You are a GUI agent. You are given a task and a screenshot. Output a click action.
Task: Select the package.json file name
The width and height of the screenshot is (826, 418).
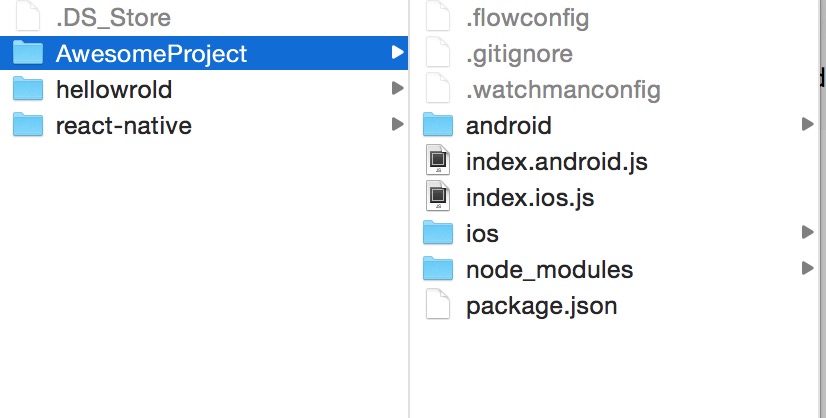tap(542, 306)
